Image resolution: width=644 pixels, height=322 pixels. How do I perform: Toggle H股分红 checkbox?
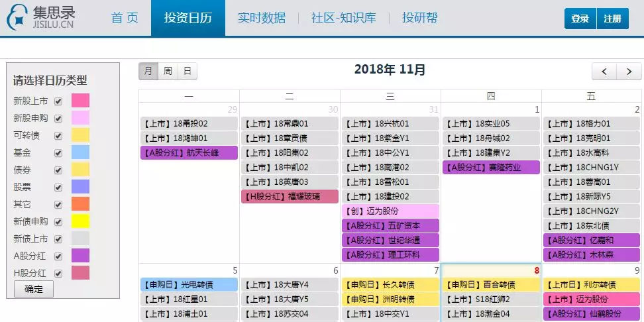(58, 274)
